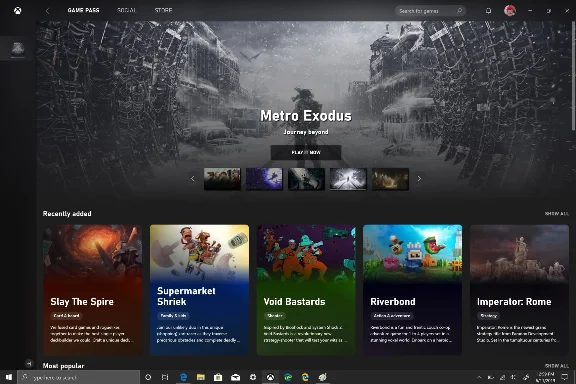Show next featured game with right chevron

[x=419, y=179]
